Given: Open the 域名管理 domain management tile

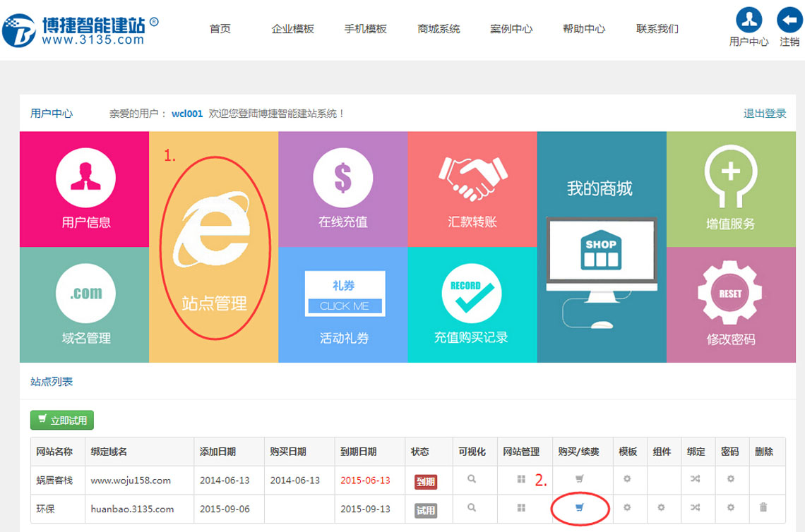Looking at the screenshot, I should pos(85,305).
